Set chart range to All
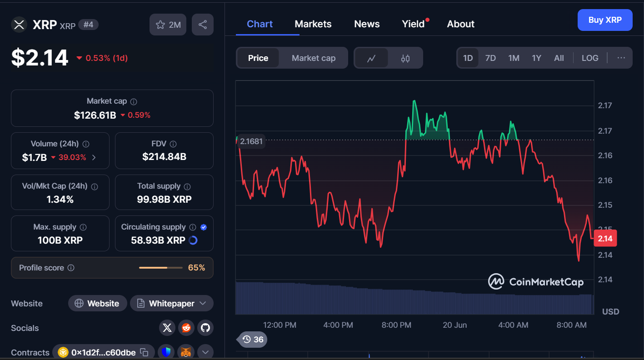The width and height of the screenshot is (644, 360). [x=559, y=58]
